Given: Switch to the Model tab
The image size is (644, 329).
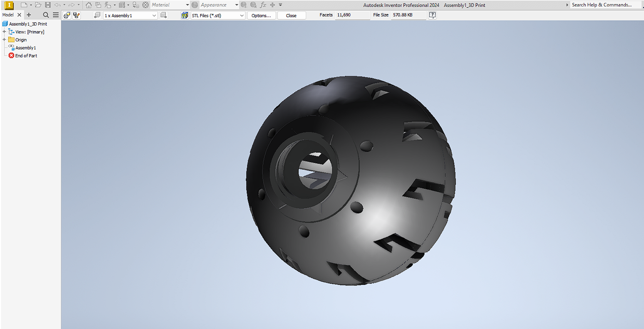Looking at the screenshot, I should (7, 15).
